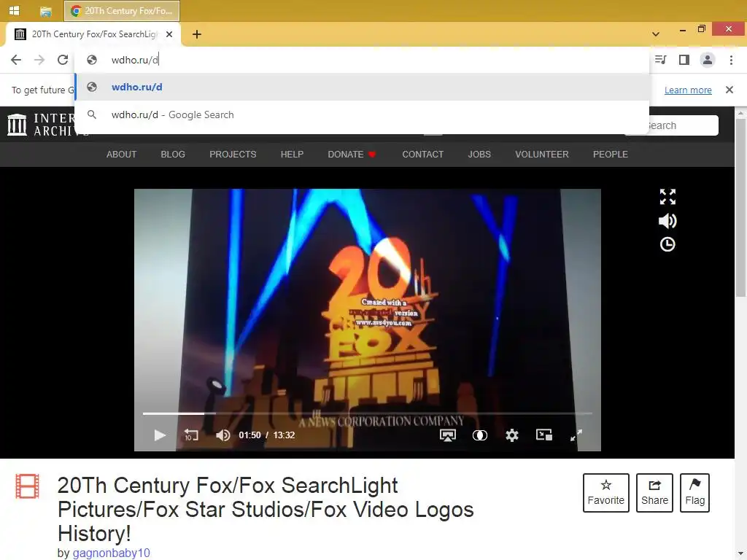Expand the theater view with the arrows icon
The image size is (747, 560).
pyautogui.click(x=667, y=197)
